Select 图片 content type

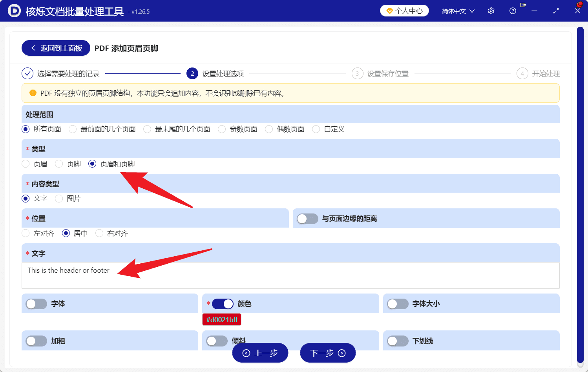pyautogui.click(x=68, y=199)
